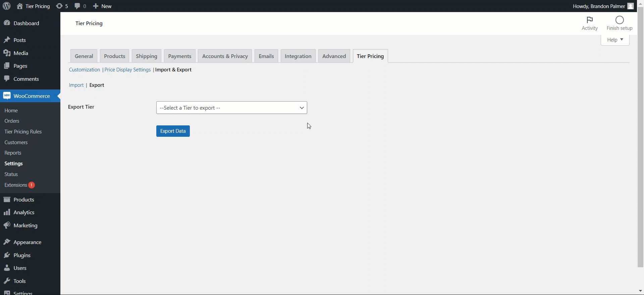The width and height of the screenshot is (644, 295).
Task: Click the WooCommerce logo icon
Action: tap(7, 96)
